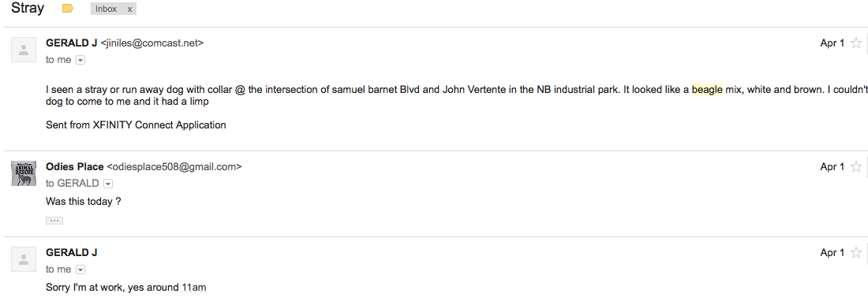
Task: Click the highlighted word beagle
Action: pos(707,90)
